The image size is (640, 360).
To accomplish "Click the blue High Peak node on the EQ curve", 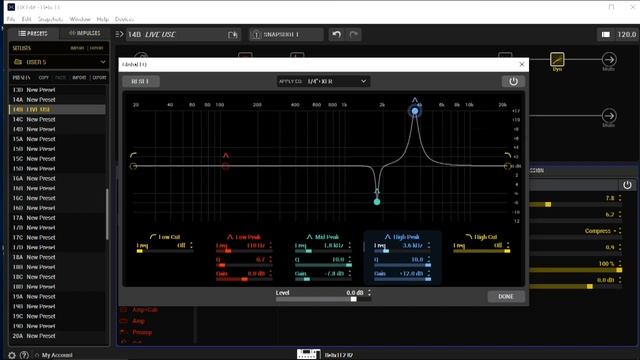I will [415, 111].
